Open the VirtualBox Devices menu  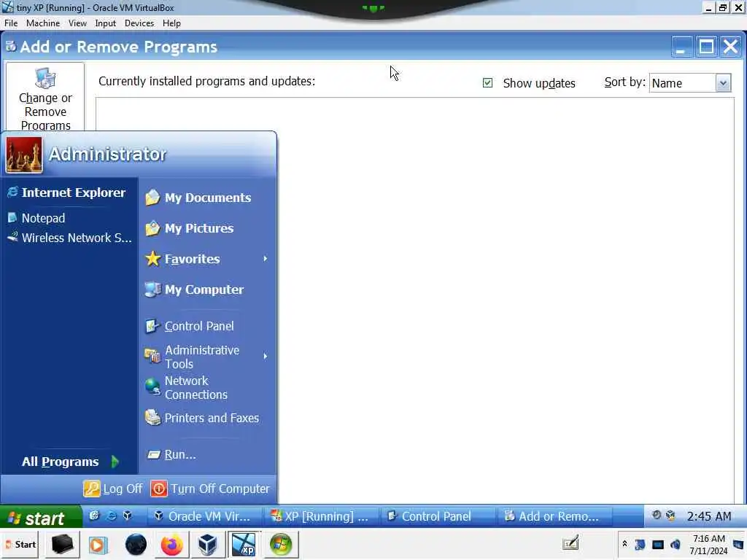pos(139,23)
